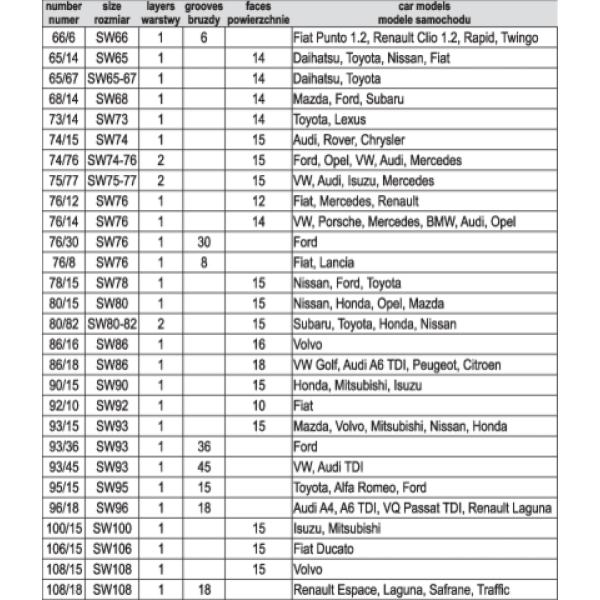This screenshot has width=600, height=600.
Task: Select the number cell '66/6'
Action: point(64,38)
